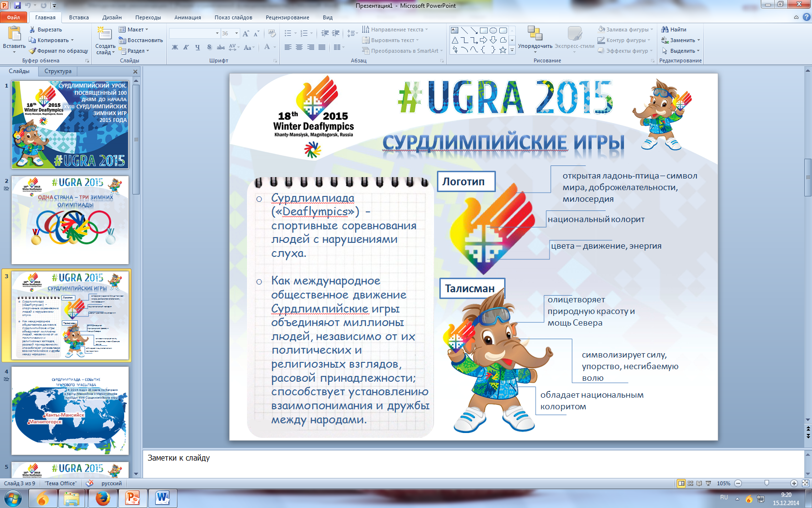Open Word from the taskbar

(x=163, y=498)
